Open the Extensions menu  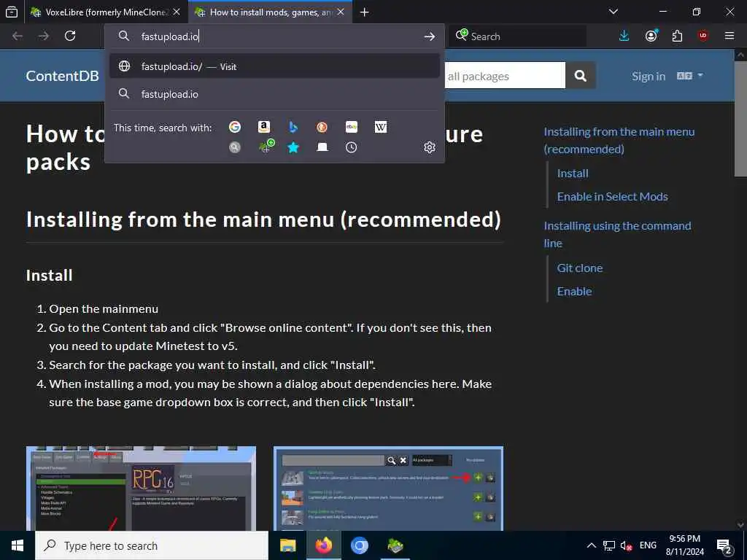[677, 36]
